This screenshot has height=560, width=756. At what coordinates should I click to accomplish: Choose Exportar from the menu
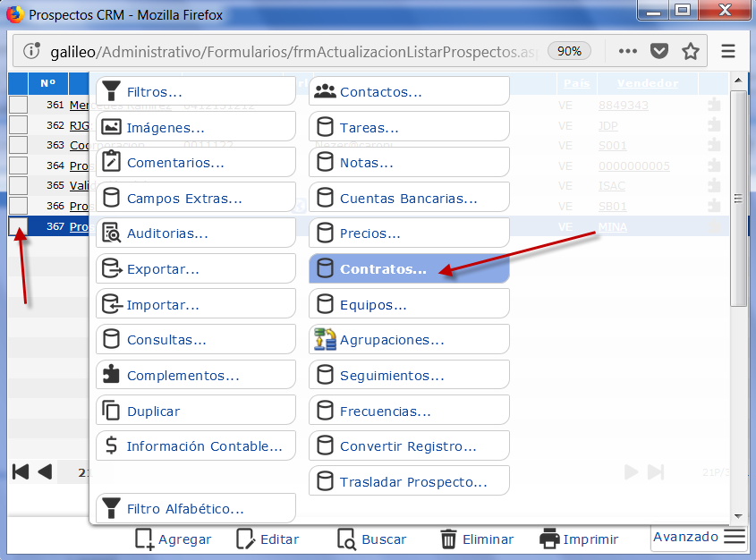[x=196, y=269]
